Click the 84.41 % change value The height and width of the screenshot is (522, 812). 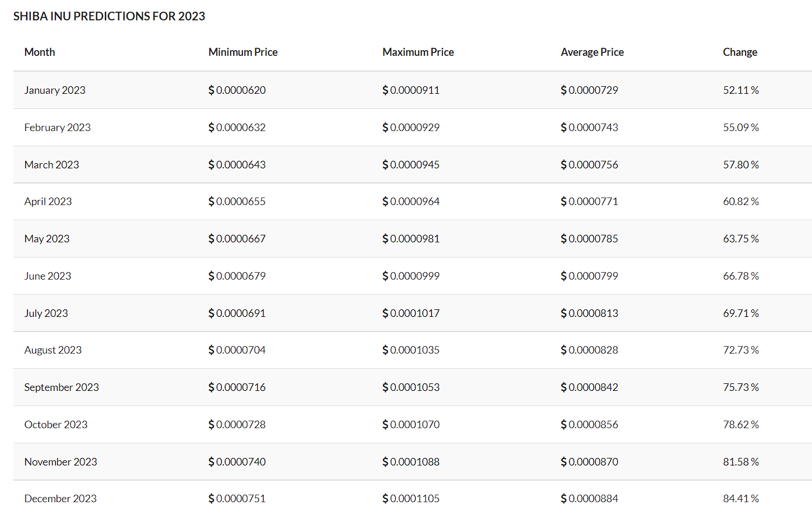741,498
